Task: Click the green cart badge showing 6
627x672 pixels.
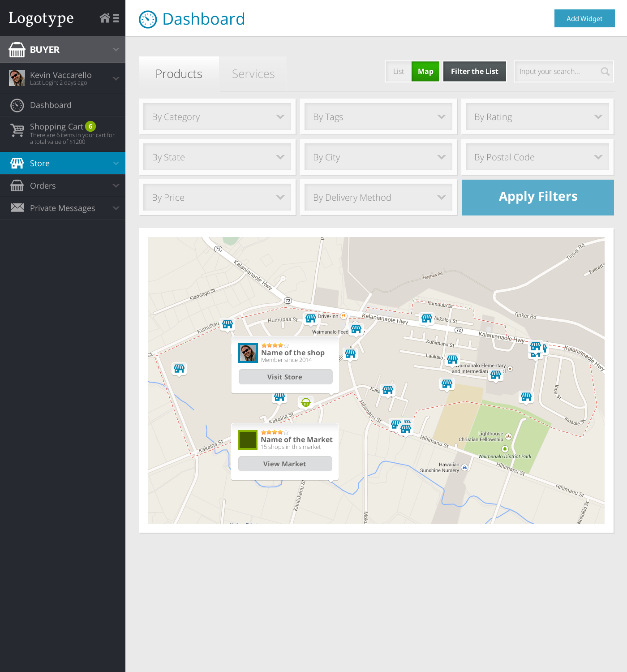Action: 90,126
